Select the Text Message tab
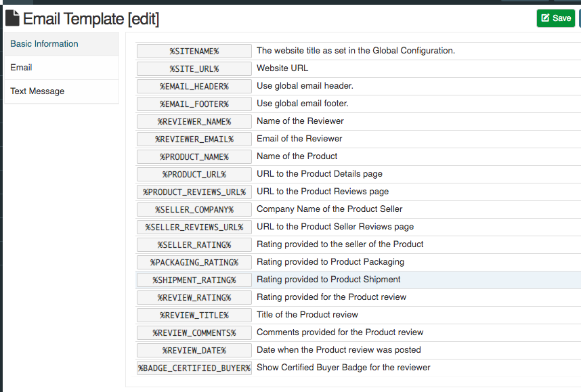Screen dimensions: 581x392 pos(37,91)
